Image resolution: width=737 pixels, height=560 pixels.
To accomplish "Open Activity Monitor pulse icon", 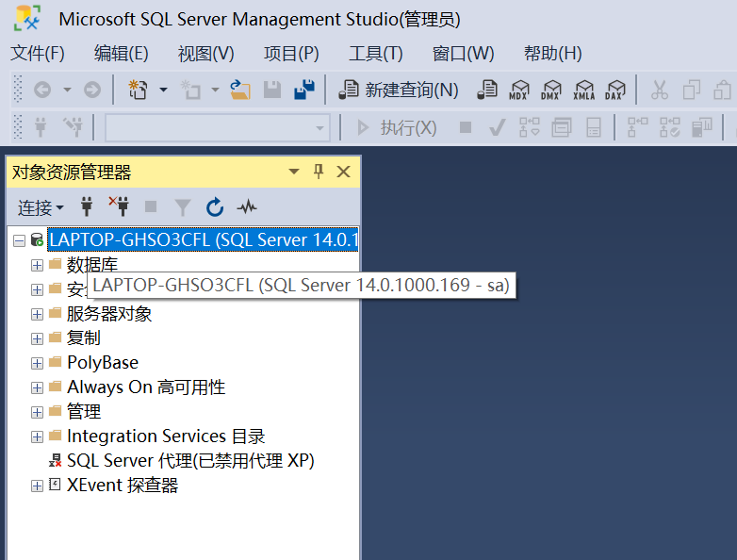I will [x=247, y=206].
